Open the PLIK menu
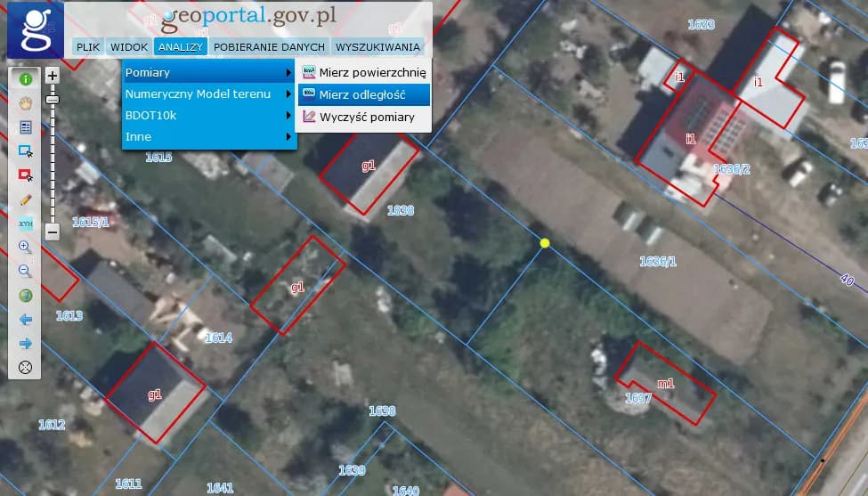Viewport: 868px width, 496px height. [x=87, y=46]
